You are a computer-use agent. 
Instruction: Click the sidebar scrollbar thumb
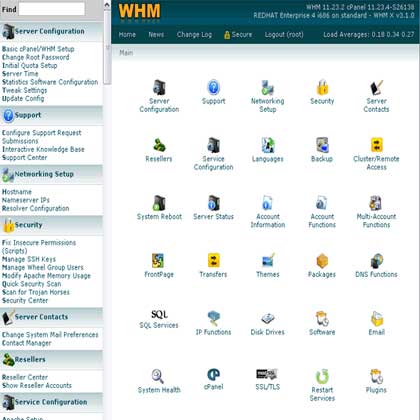(107, 47)
